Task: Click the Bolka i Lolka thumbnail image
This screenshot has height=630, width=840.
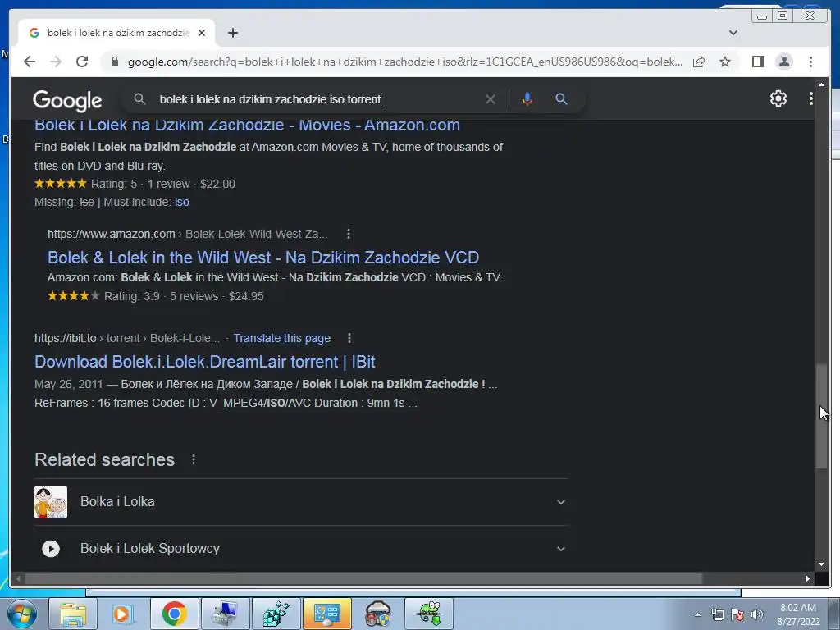Action: [51, 502]
